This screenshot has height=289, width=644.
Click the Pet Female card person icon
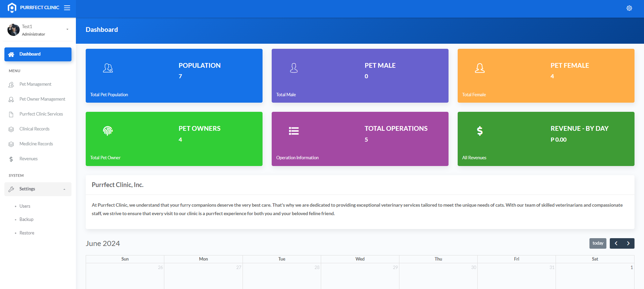click(480, 68)
